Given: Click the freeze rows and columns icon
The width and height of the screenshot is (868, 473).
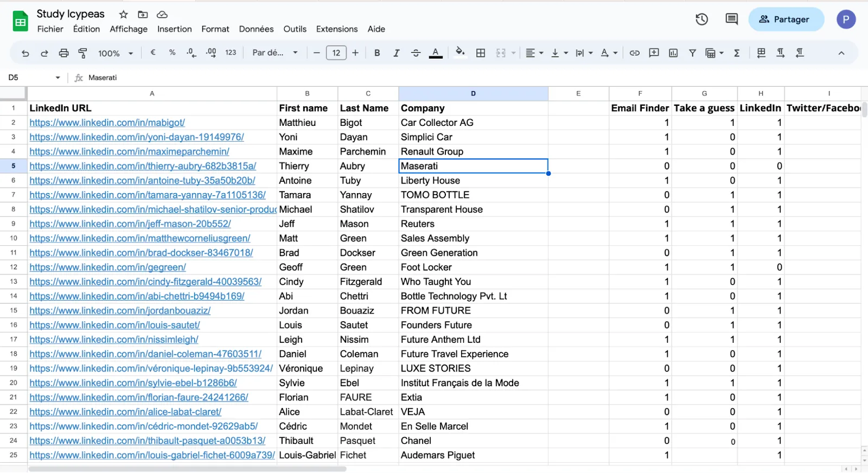Looking at the screenshot, I should point(761,53).
